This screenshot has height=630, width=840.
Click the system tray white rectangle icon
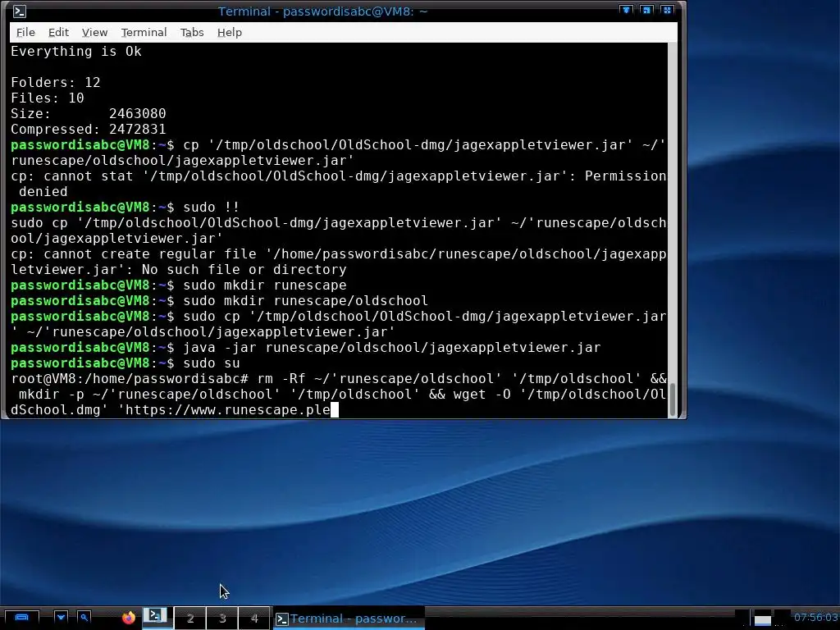(762, 620)
